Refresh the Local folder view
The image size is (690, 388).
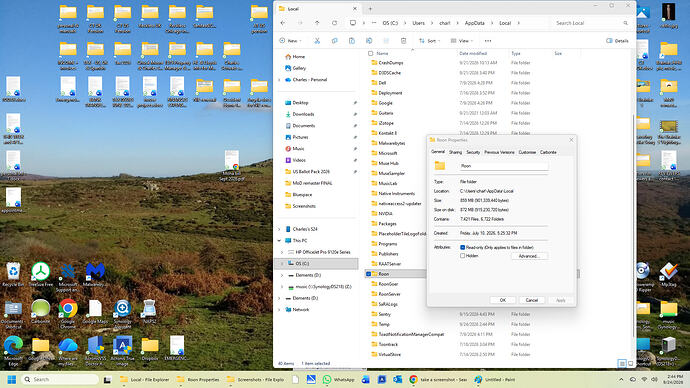coord(334,23)
